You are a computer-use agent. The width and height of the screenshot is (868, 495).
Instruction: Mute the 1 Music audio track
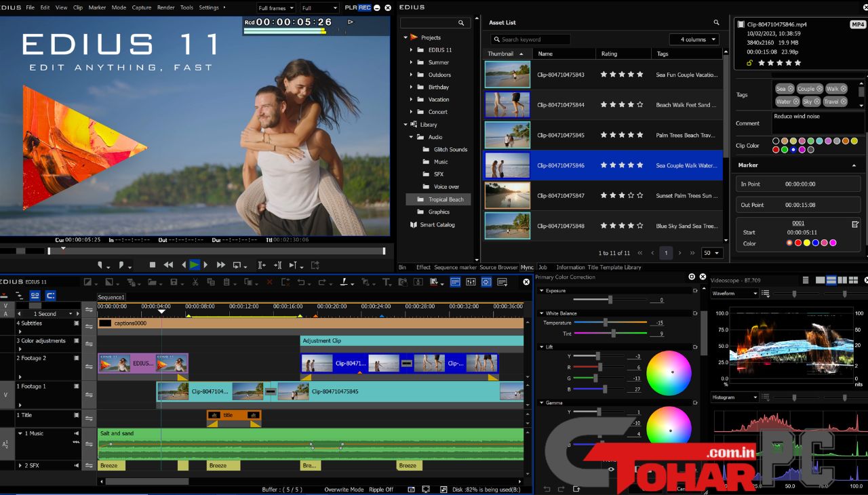77,433
